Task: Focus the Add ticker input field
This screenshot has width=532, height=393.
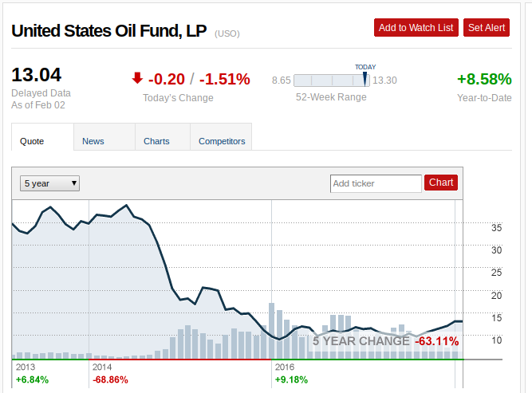Action: 376,183
